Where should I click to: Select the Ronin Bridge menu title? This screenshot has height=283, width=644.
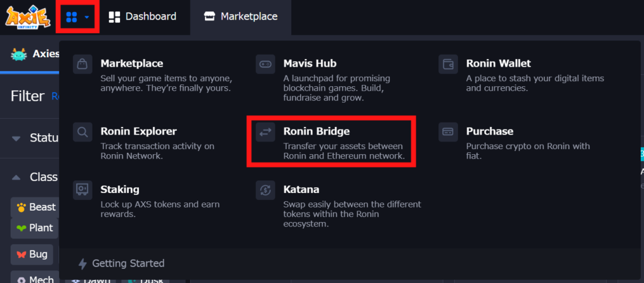pyautogui.click(x=317, y=131)
